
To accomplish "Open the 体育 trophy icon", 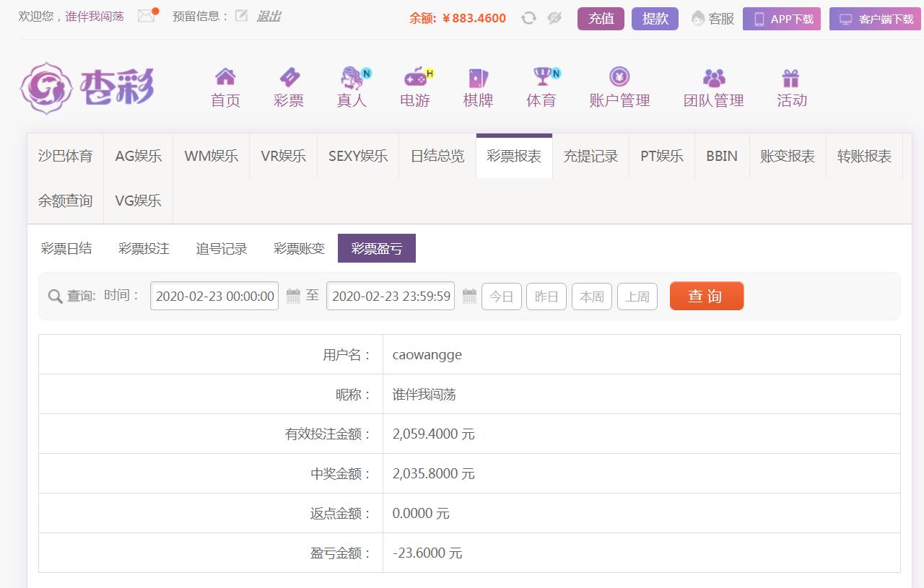I will point(541,76).
